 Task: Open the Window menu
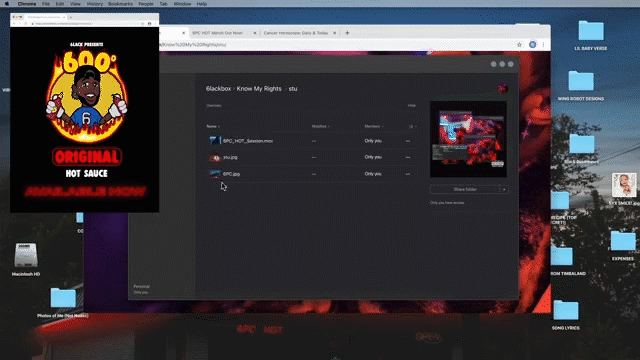pyautogui.click(x=182, y=4)
